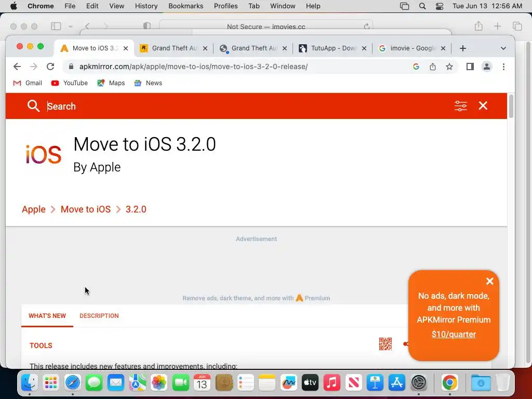
Task: Open Chrome profile avatar menu
Action: [486, 66]
